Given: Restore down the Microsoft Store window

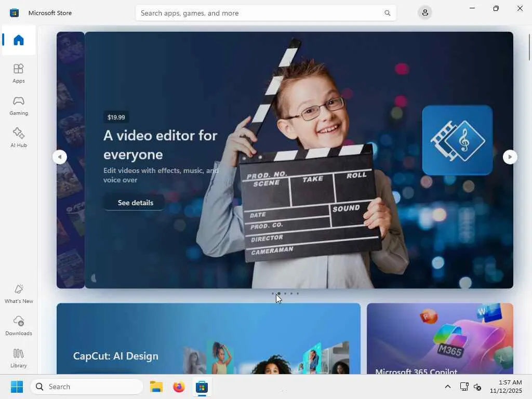Looking at the screenshot, I should click(496, 8).
